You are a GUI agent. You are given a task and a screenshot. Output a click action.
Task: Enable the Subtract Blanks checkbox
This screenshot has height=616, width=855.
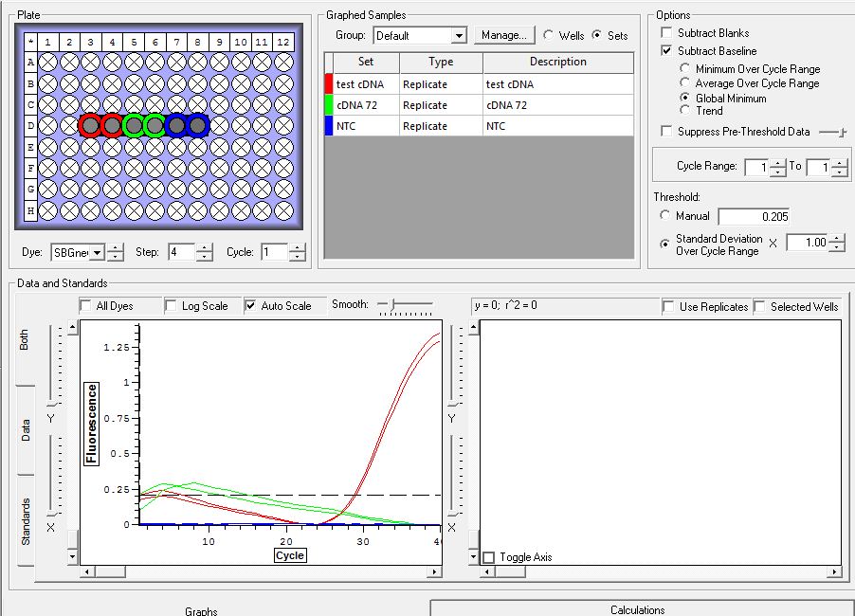point(668,33)
